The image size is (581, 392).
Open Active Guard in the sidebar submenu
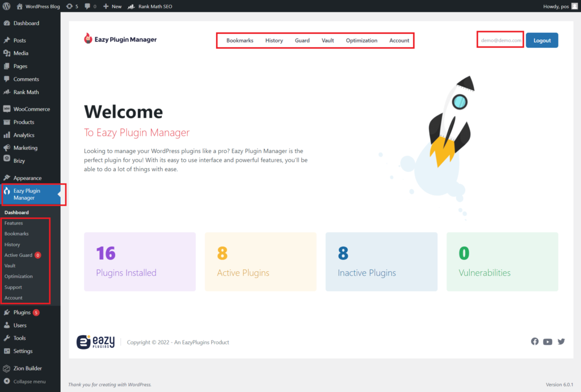22,255
